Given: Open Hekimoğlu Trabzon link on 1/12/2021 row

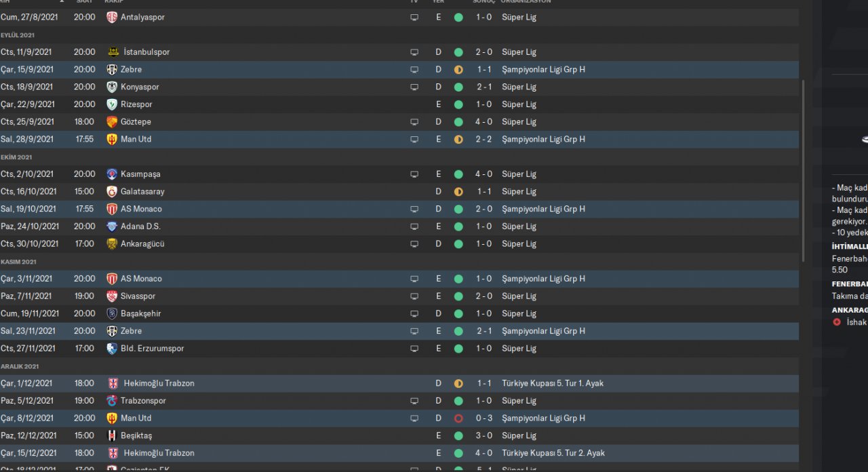Looking at the screenshot, I should pos(159,383).
